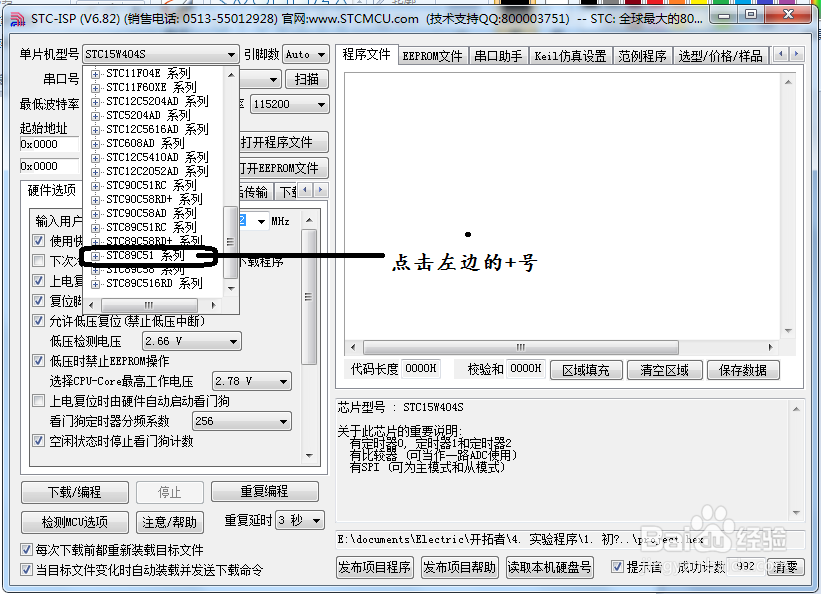Open the 重复延时 3 秒 dropdown
Screen dimensions: 835x594
[x=300, y=520]
